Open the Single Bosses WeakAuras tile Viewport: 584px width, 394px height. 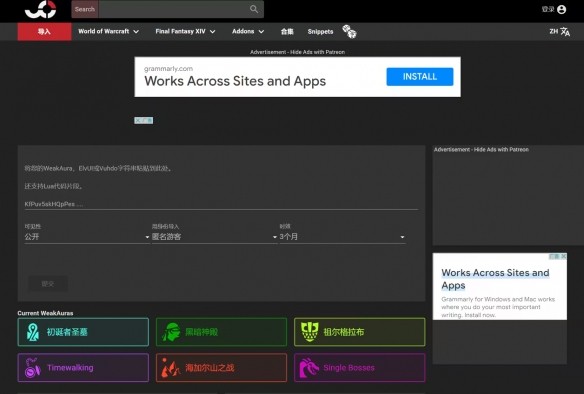[359, 368]
